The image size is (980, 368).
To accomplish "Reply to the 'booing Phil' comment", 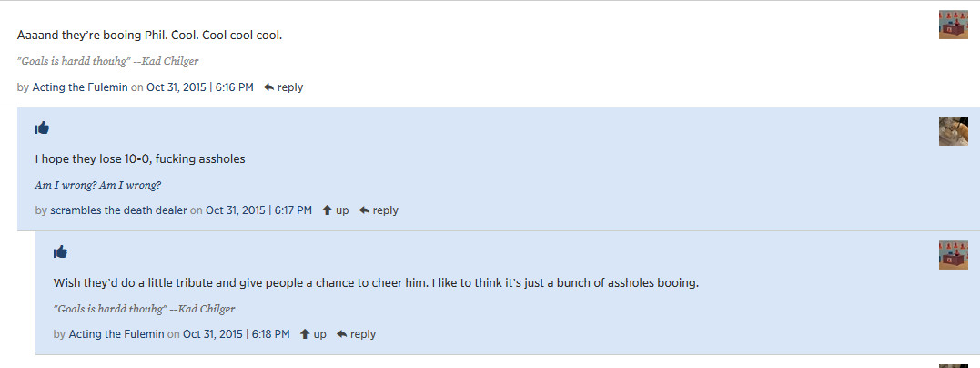I will click(x=283, y=87).
